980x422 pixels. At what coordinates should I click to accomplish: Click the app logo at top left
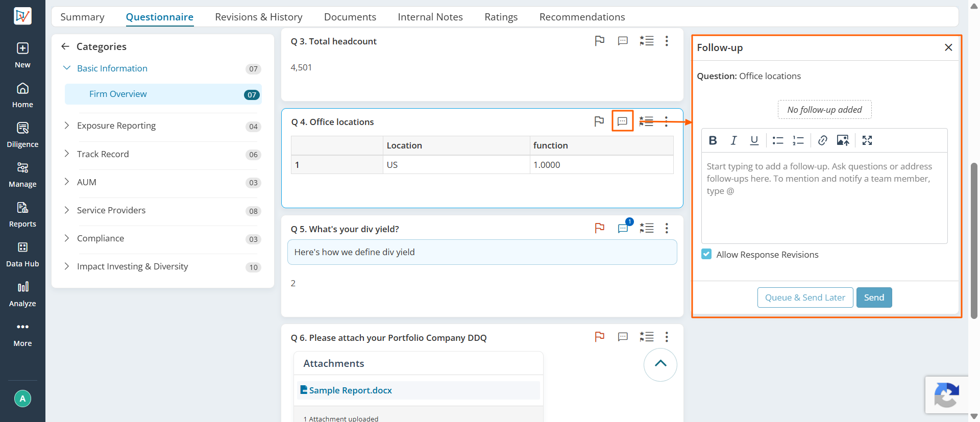click(22, 16)
